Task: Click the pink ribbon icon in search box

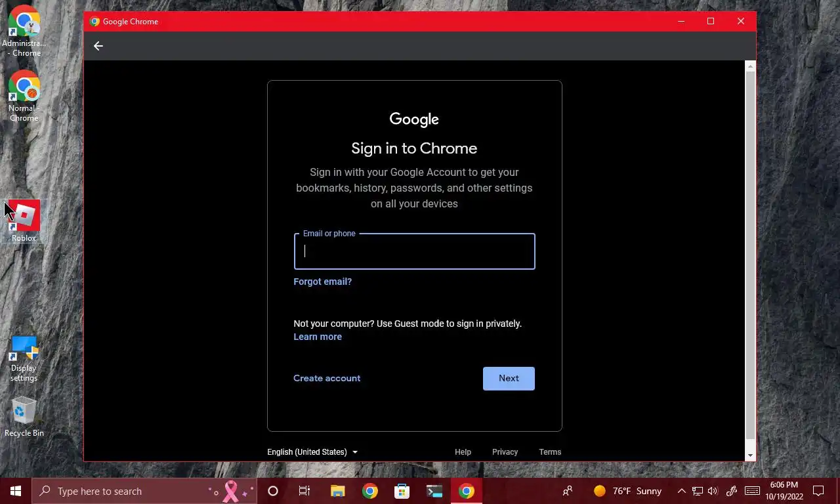Action: click(x=231, y=491)
